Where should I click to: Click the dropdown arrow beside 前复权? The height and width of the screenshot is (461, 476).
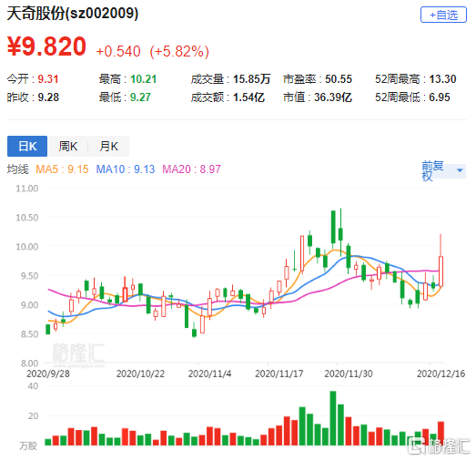pyautogui.click(x=460, y=170)
